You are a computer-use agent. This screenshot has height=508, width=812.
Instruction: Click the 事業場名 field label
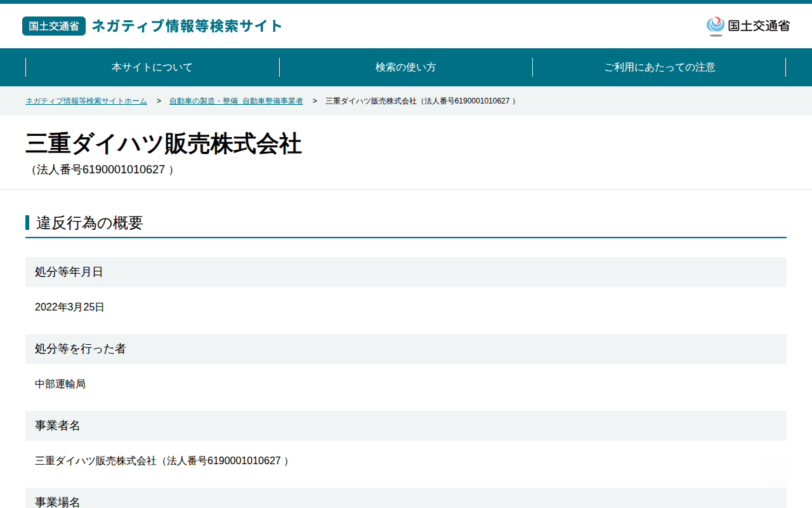[58, 502]
